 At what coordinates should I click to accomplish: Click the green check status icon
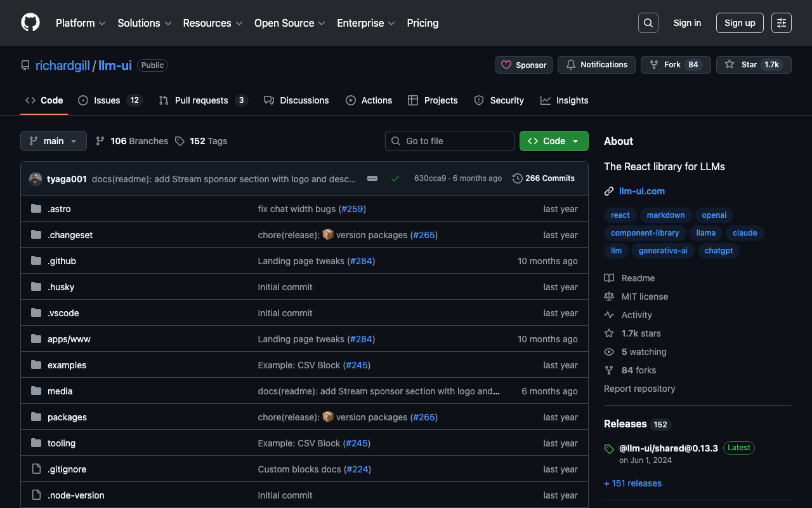pos(395,178)
